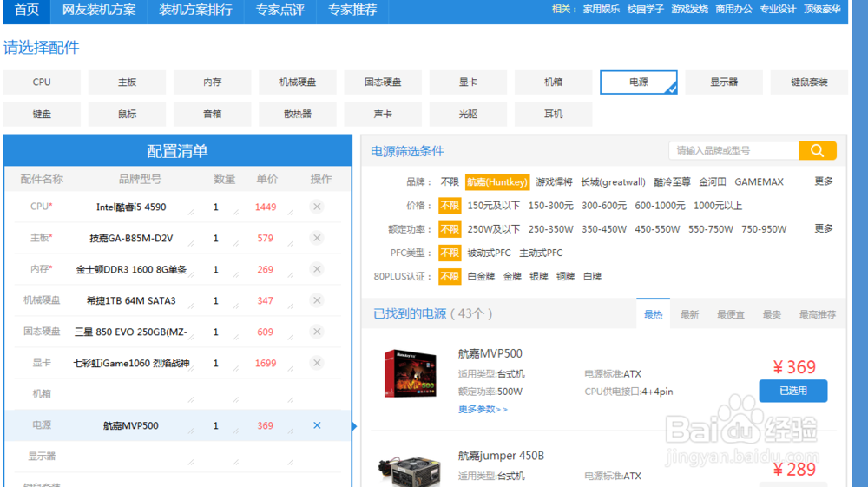This screenshot has height=487, width=868.
Task: Filter price by 1000元以上
Action: tap(718, 206)
